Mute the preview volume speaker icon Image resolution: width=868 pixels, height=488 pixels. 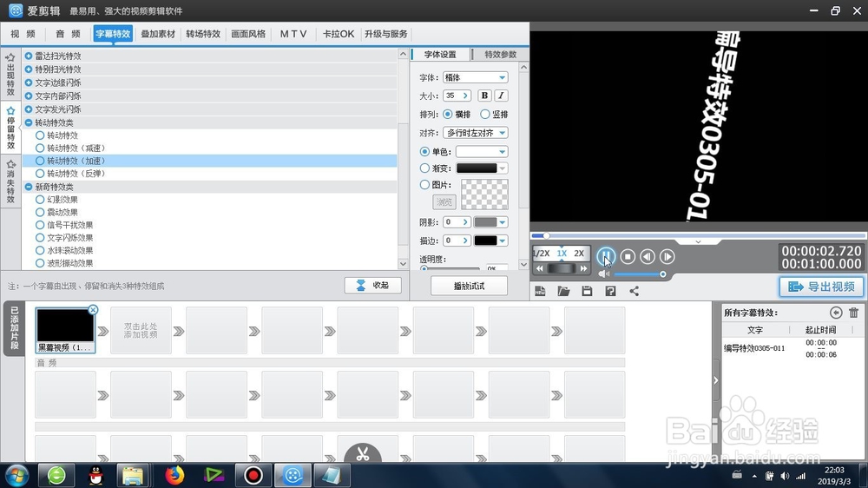tap(604, 274)
